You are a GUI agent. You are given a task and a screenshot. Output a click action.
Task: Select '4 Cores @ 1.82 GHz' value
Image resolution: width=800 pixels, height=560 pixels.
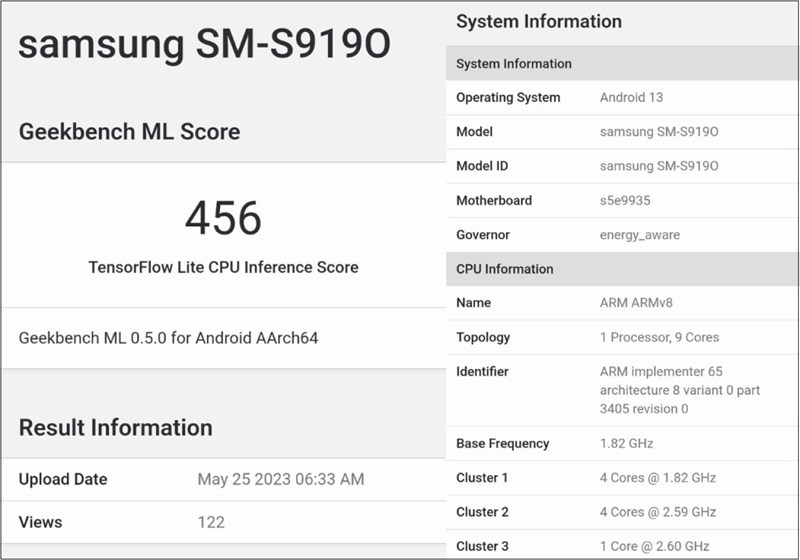point(658,478)
